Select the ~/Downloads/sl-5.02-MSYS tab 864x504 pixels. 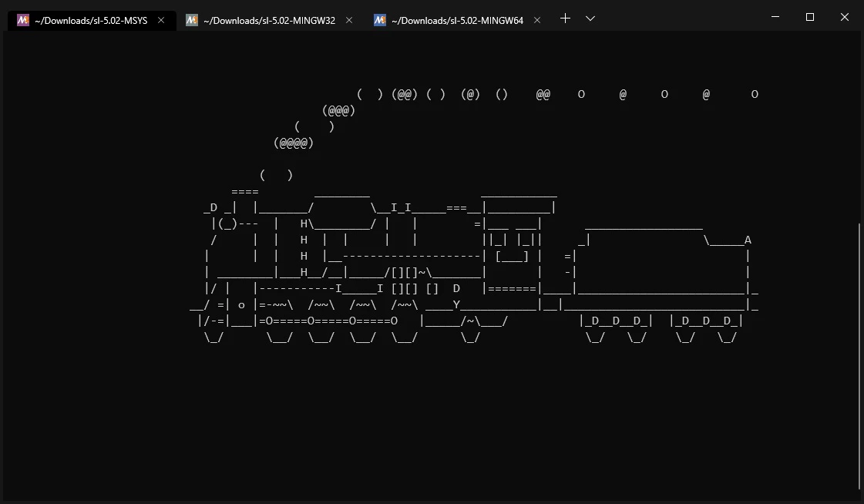(92, 20)
